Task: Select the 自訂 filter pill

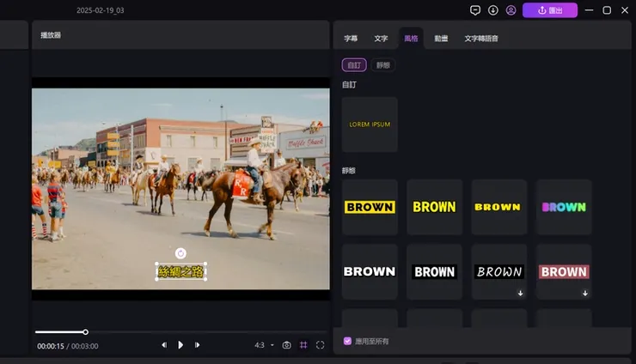Action: coord(354,65)
